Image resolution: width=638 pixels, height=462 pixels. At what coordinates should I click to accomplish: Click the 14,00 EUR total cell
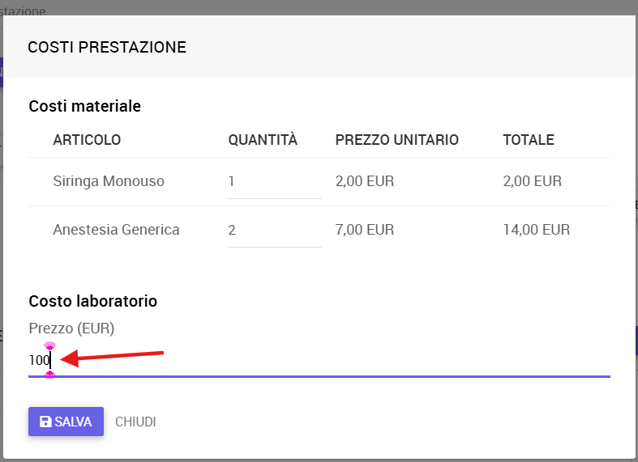[536, 230]
